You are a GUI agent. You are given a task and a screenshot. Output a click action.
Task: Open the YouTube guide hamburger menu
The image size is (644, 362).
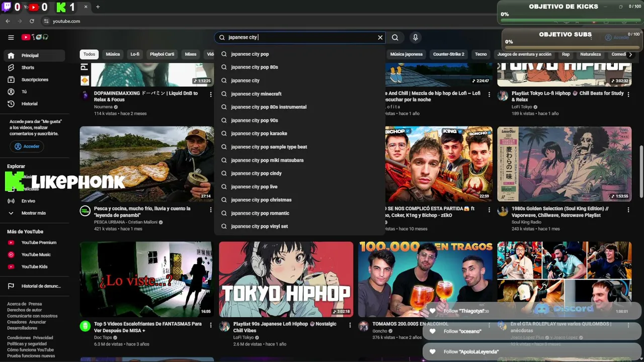(x=11, y=37)
